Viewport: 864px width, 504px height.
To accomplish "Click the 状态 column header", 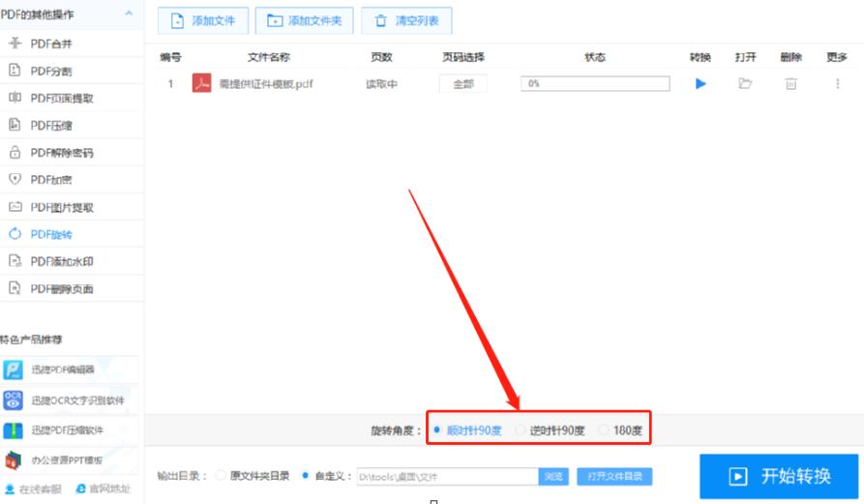I will [x=595, y=57].
